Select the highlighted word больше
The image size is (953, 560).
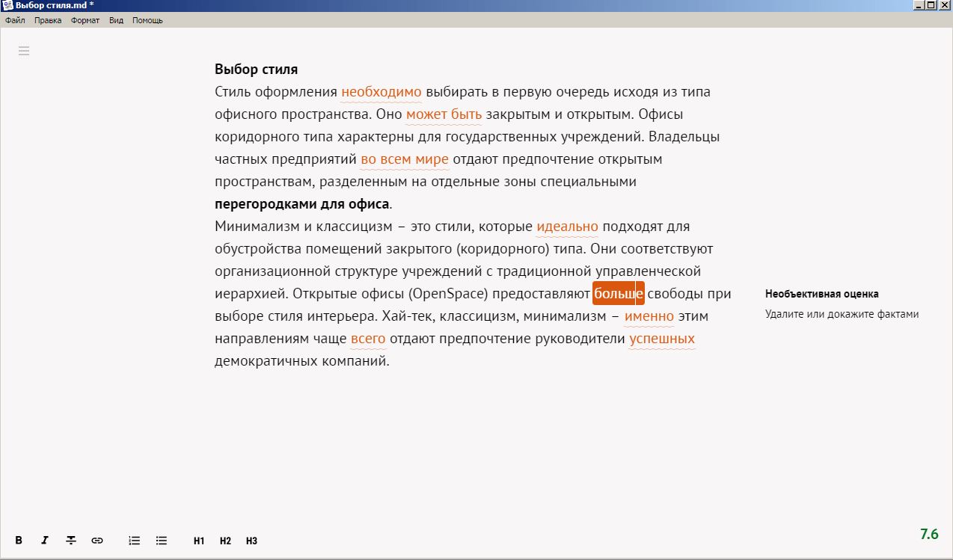[x=618, y=293]
